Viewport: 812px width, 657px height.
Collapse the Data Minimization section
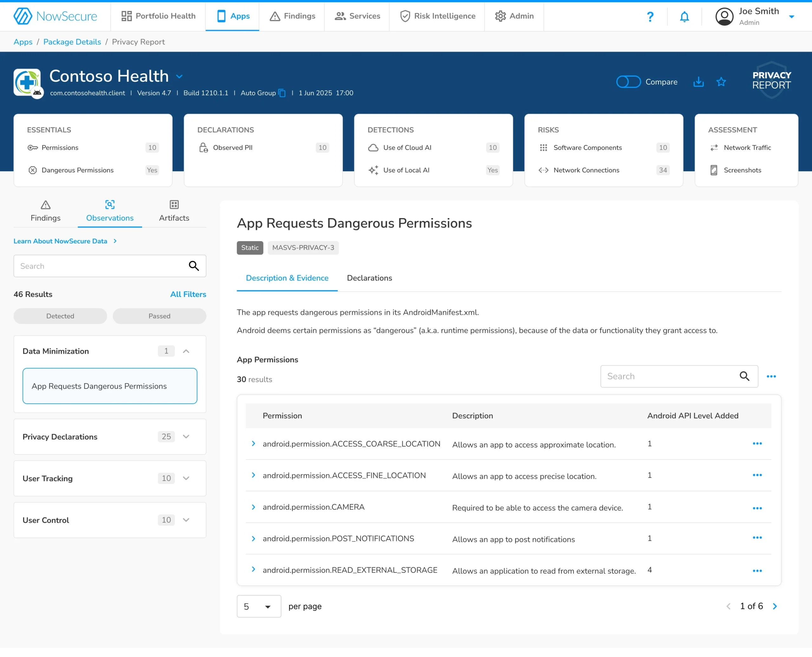(x=186, y=351)
